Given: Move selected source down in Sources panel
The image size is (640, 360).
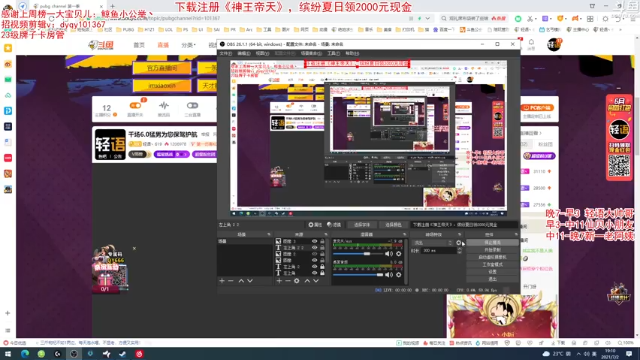Looking at the screenshot, I should 316,281.
